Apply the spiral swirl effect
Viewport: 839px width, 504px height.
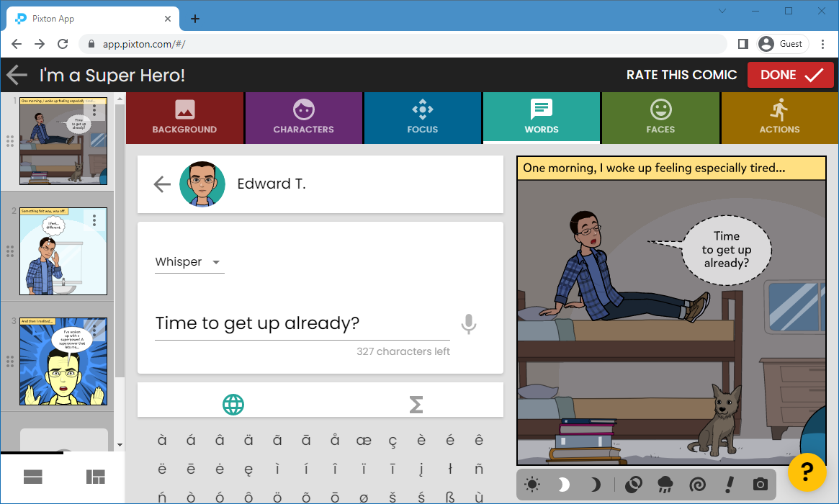pyautogui.click(x=696, y=485)
